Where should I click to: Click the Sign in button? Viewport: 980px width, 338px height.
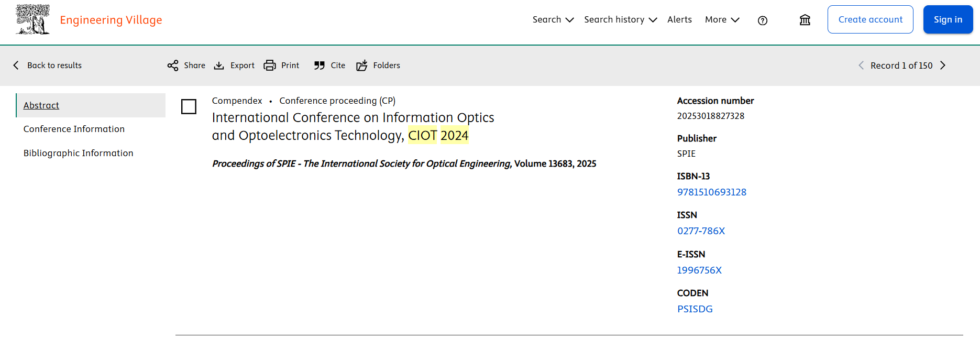(x=948, y=20)
